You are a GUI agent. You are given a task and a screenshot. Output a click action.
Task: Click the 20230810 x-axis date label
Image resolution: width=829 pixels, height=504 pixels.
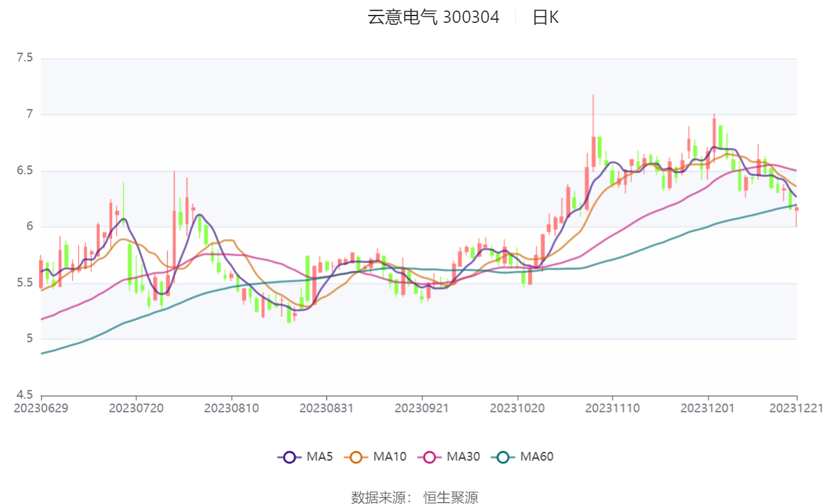point(231,409)
